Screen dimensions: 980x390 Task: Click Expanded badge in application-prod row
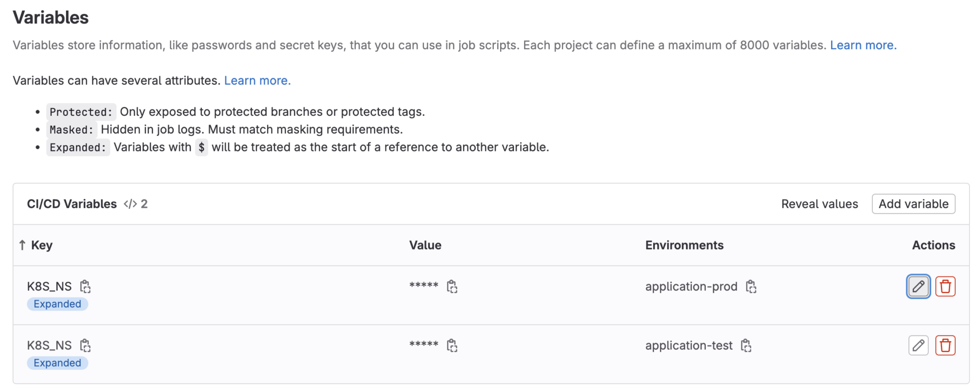pos(57,304)
